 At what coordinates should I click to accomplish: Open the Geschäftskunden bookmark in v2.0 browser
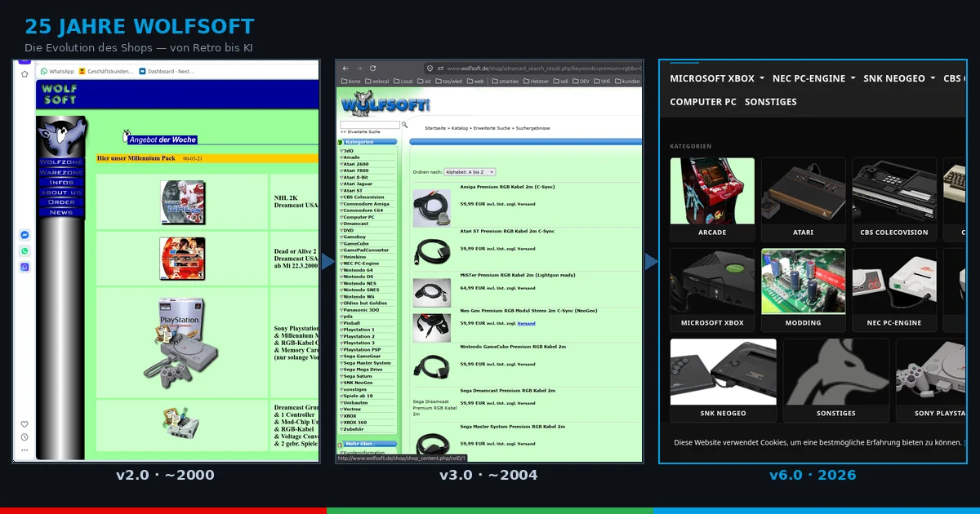click(105, 72)
